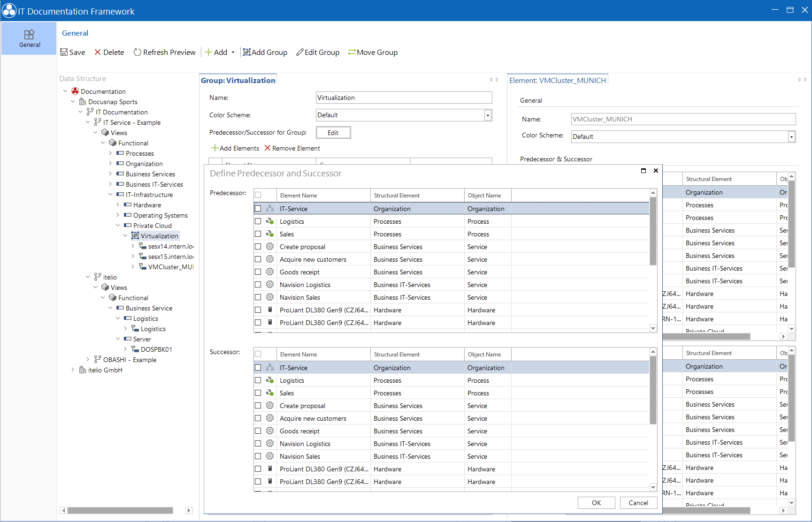Check the Logistics checkbox in Predecessor list
This screenshot has width=812, height=522.
coord(258,221)
